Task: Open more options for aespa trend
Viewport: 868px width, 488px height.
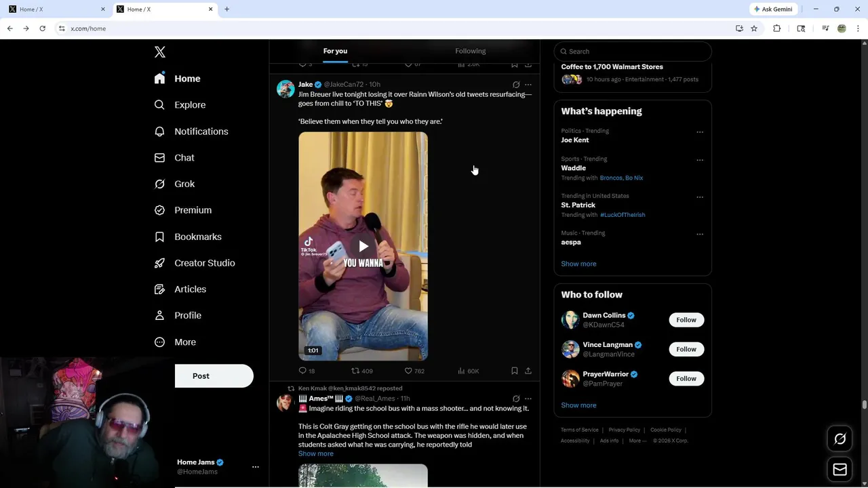Action: coord(700,235)
